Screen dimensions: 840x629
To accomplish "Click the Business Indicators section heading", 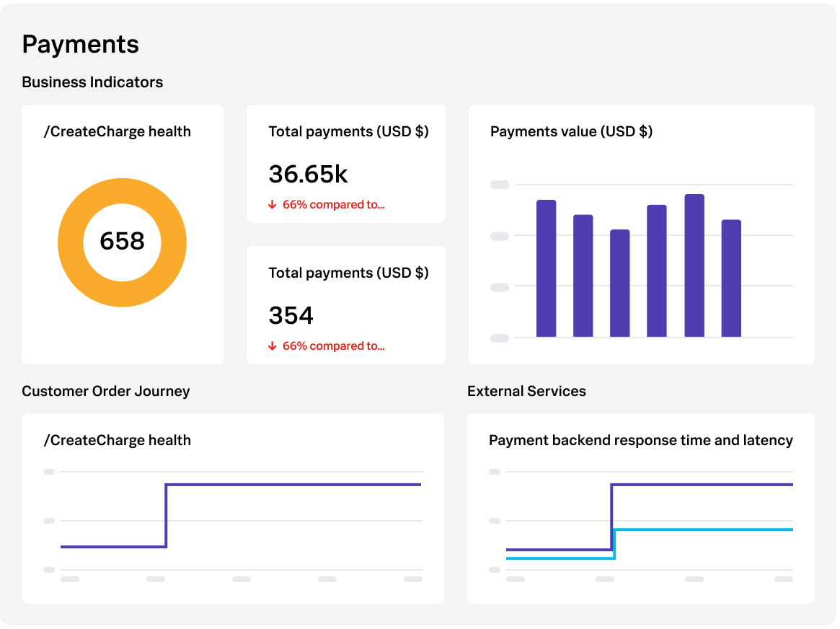I will (92, 82).
